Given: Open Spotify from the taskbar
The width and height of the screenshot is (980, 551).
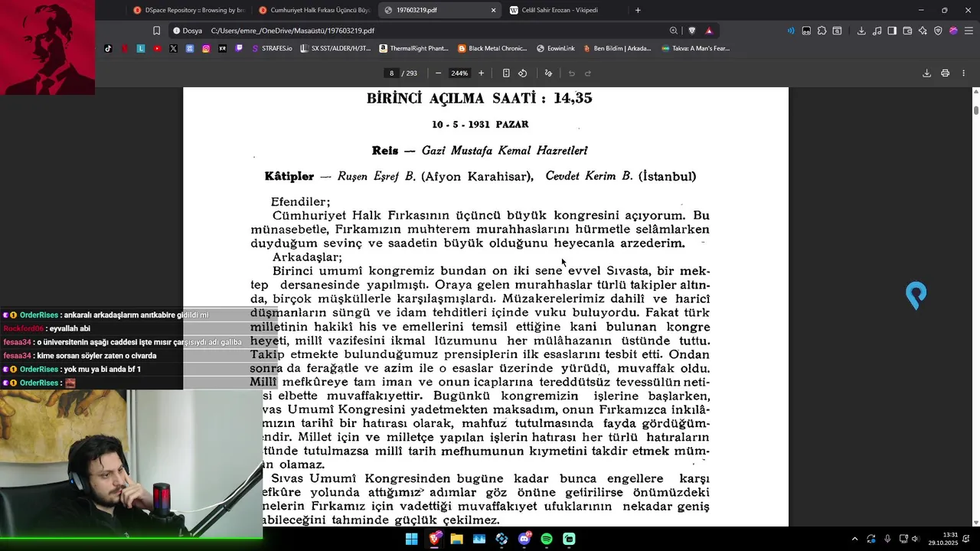Looking at the screenshot, I should point(547,539).
